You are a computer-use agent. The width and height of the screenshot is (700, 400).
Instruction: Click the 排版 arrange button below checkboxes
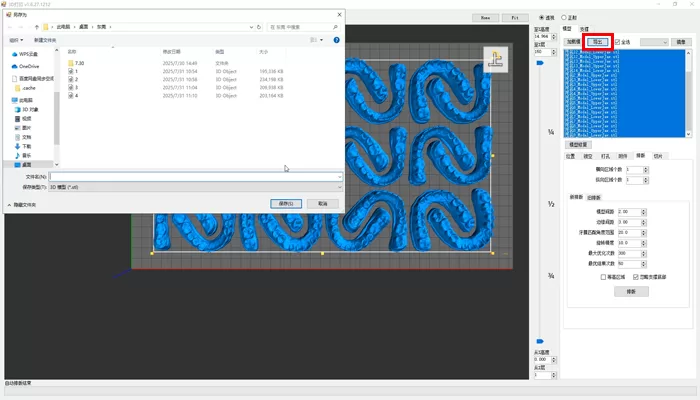tap(631, 292)
